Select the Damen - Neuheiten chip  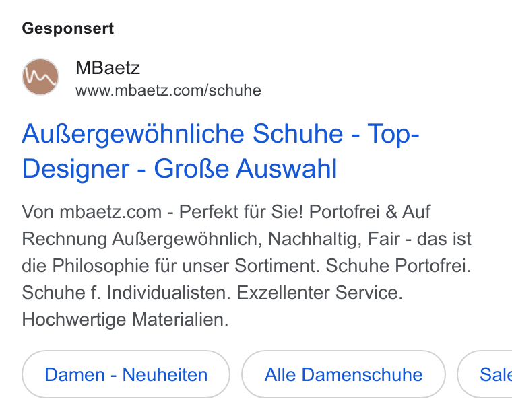(x=126, y=374)
